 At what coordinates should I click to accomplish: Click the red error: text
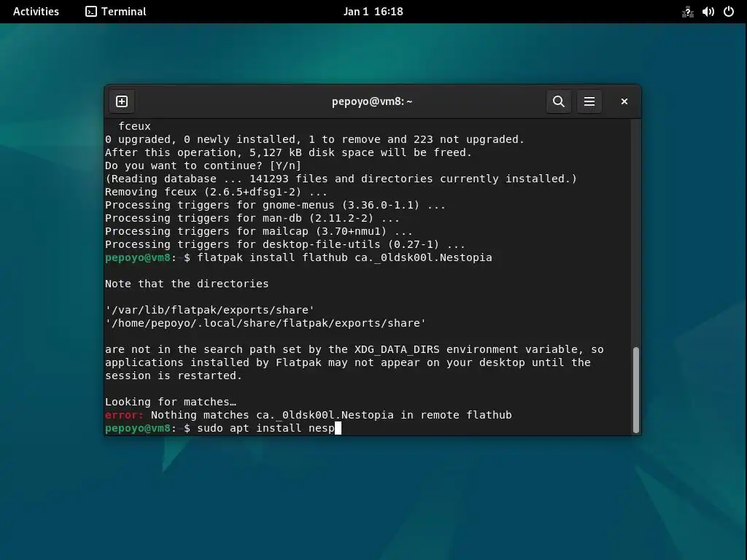[124, 415]
